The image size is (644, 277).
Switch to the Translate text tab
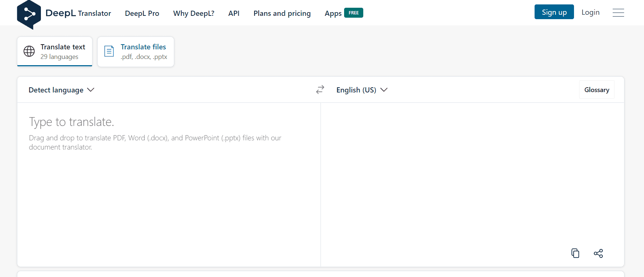pyautogui.click(x=55, y=52)
